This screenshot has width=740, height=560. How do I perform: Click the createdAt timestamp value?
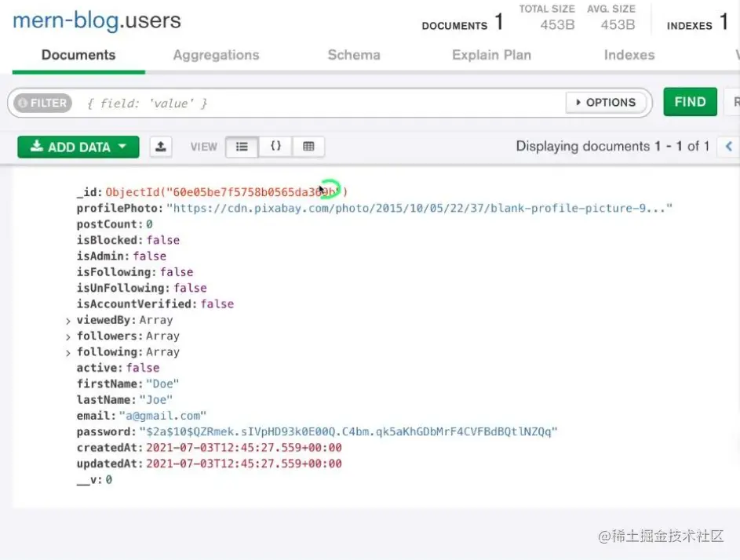click(244, 447)
